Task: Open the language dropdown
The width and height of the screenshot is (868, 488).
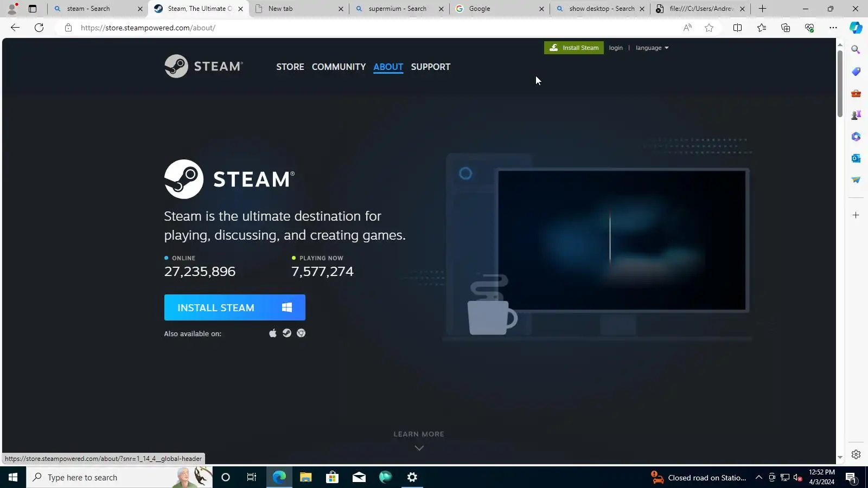Action: (652, 48)
